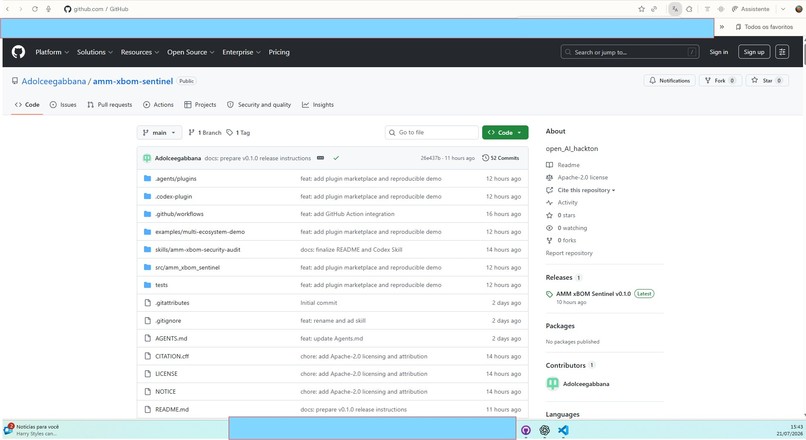Open the CITATION.cff file

[x=172, y=356]
